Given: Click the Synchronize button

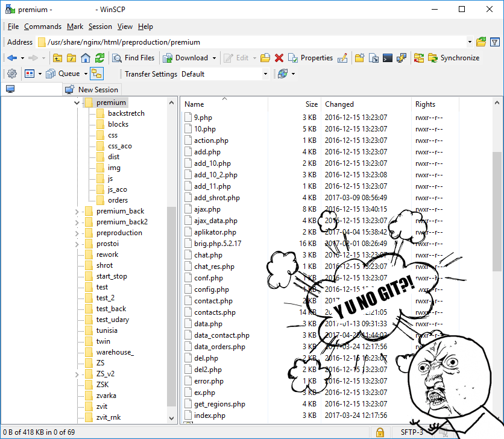Looking at the screenshot, I should 453,58.
